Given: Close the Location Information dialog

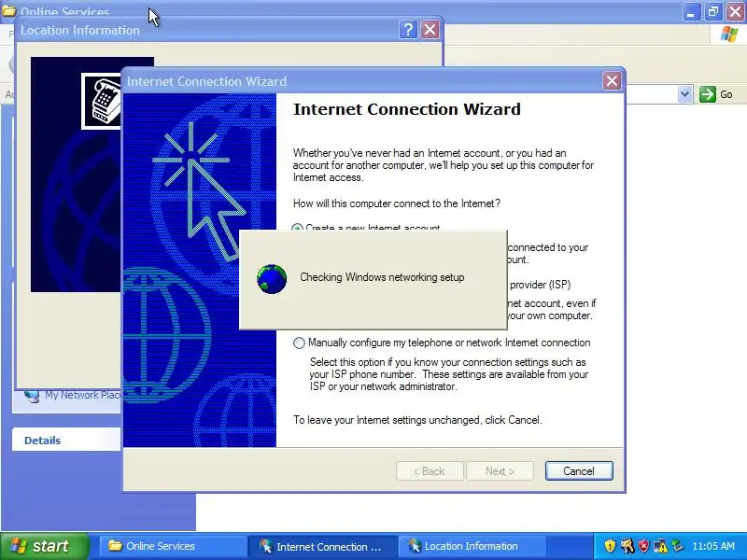Looking at the screenshot, I should click(430, 30).
